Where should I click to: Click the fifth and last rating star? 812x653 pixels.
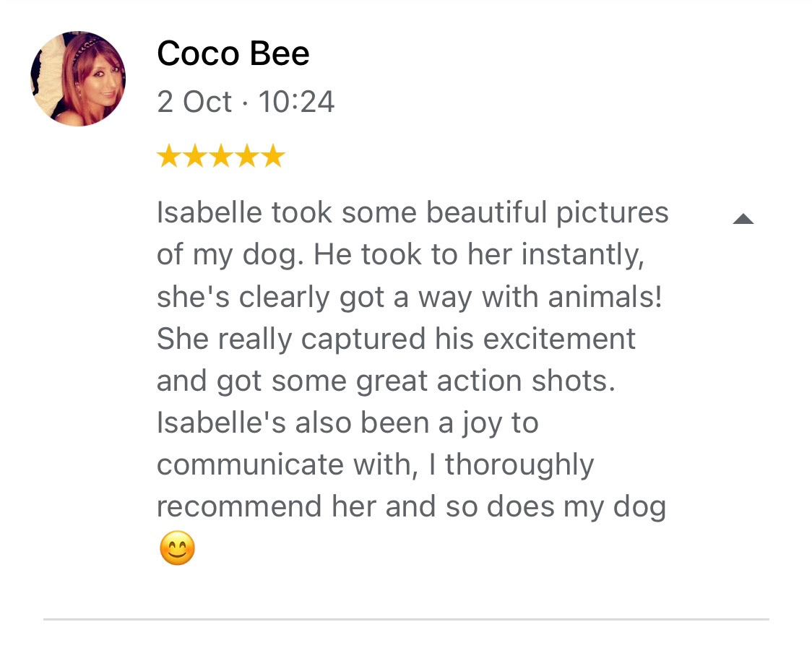point(272,156)
